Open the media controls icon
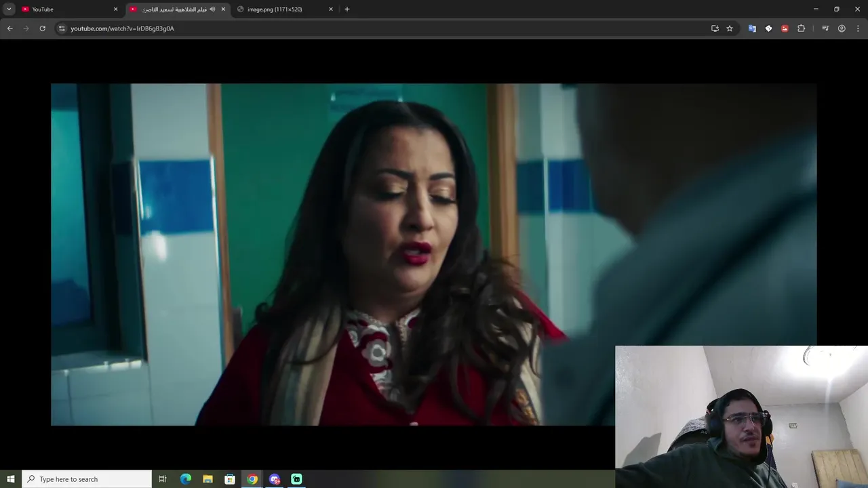Viewport: 868px width, 488px height. 825,28
